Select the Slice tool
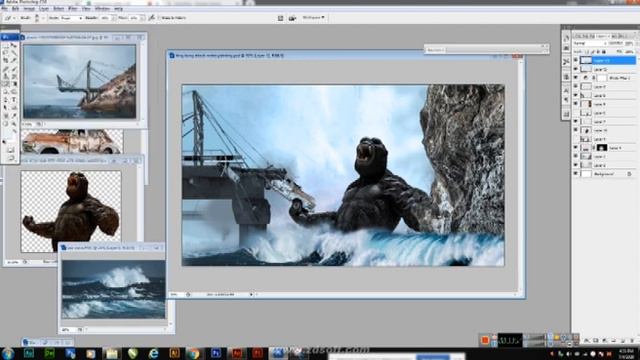The image size is (640, 360). (x=14, y=60)
